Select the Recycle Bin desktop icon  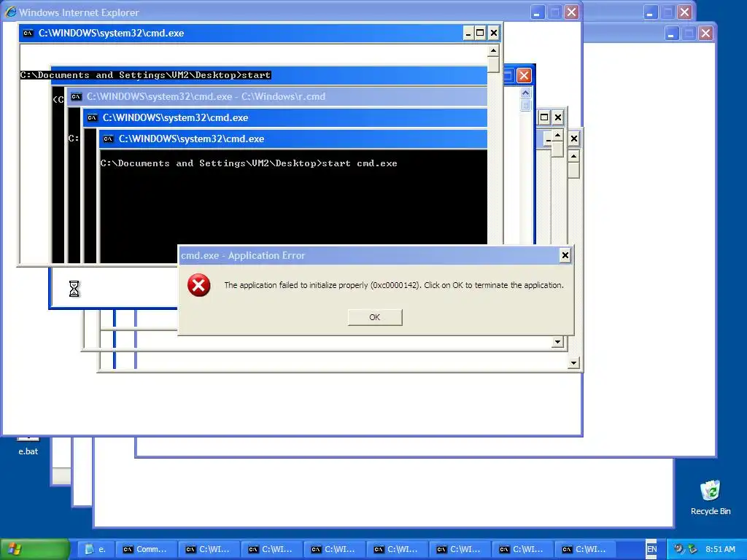coord(711,498)
